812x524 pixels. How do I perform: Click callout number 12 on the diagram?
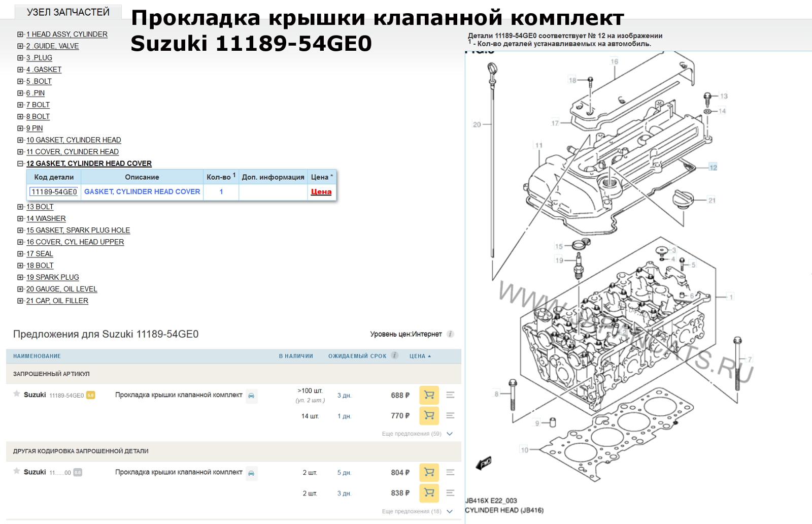713,168
